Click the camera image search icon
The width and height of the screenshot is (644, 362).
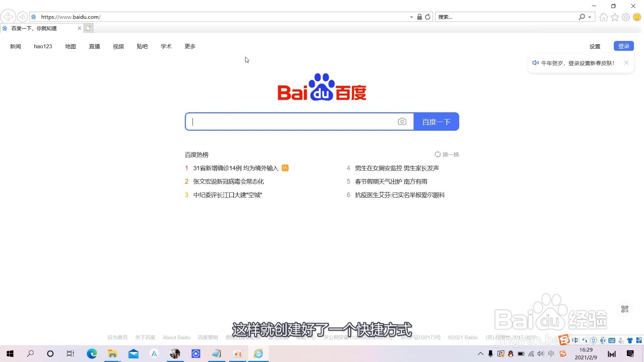tap(402, 121)
